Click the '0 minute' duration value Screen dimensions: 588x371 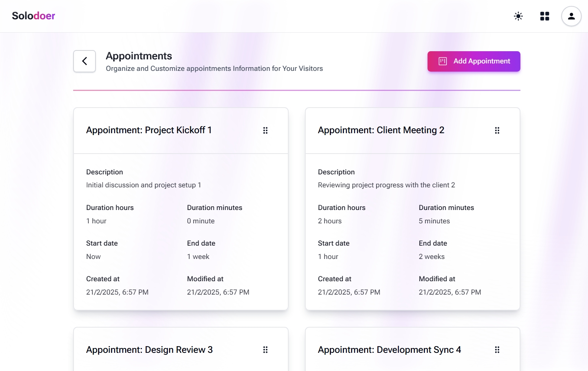click(201, 221)
